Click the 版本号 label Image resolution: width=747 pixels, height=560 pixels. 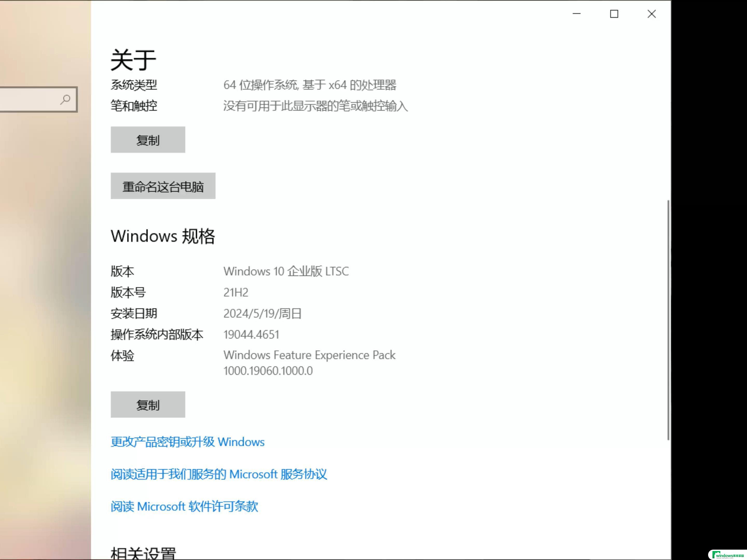pyautogui.click(x=128, y=292)
